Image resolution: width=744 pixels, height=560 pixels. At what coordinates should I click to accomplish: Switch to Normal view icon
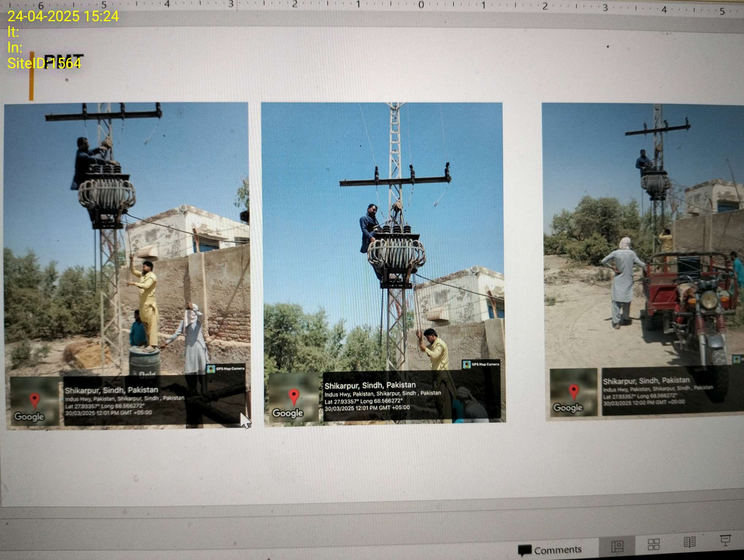click(617, 546)
